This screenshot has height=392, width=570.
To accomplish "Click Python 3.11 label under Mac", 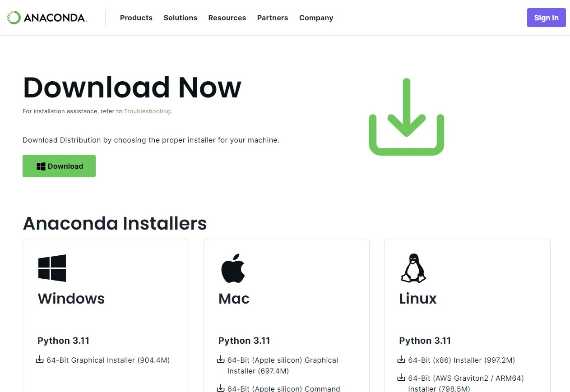I will tap(244, 341).
